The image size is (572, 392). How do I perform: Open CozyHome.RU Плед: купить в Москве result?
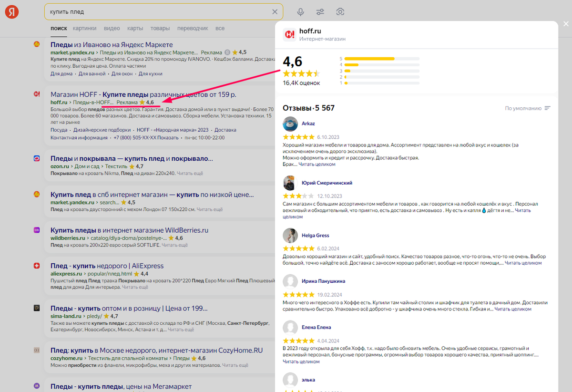click(x=157, y=350)
